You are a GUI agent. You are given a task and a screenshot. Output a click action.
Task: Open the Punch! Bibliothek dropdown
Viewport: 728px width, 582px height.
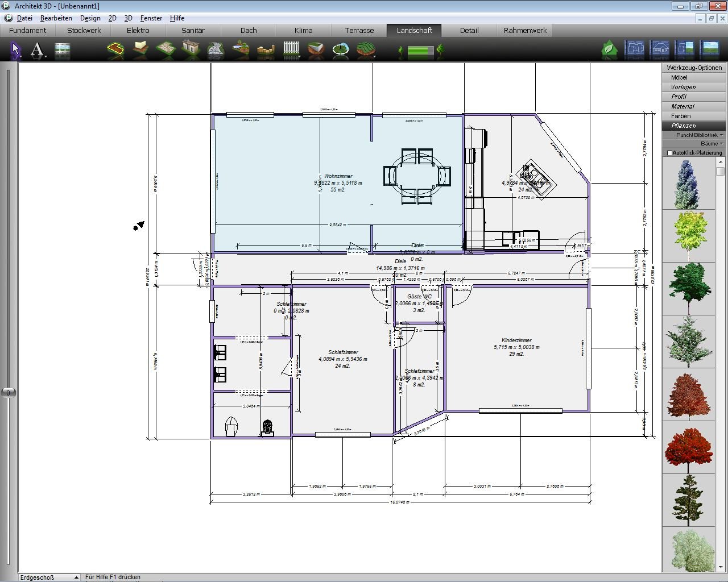(x=693, y=135)
